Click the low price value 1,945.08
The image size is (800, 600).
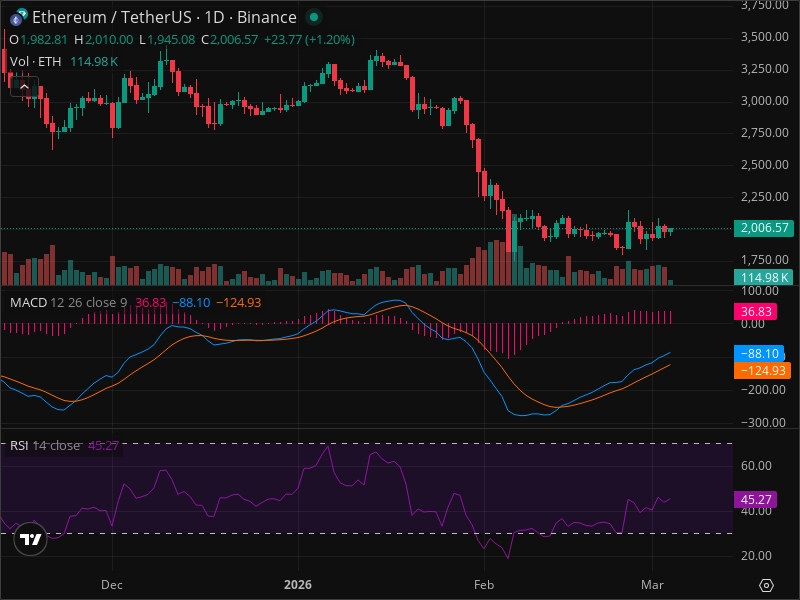click(171, 40)
